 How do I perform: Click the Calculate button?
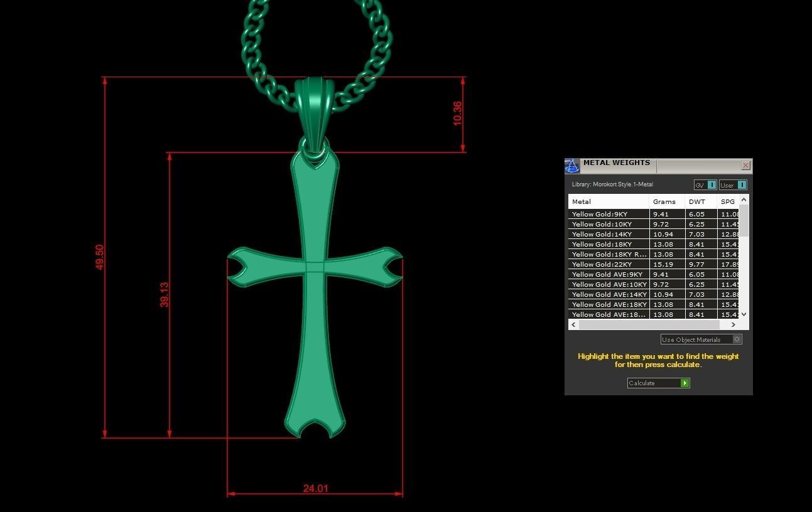coord(658,383)
